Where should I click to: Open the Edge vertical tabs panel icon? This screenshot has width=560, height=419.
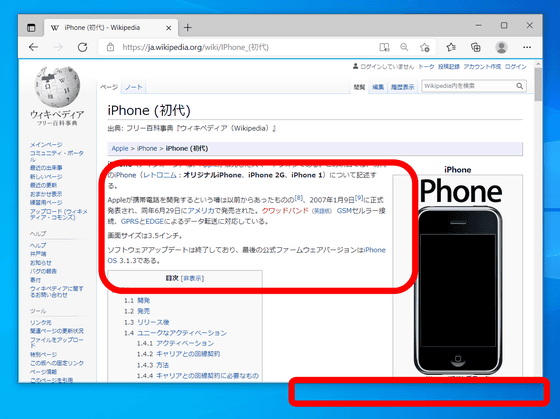pos(31,28)
